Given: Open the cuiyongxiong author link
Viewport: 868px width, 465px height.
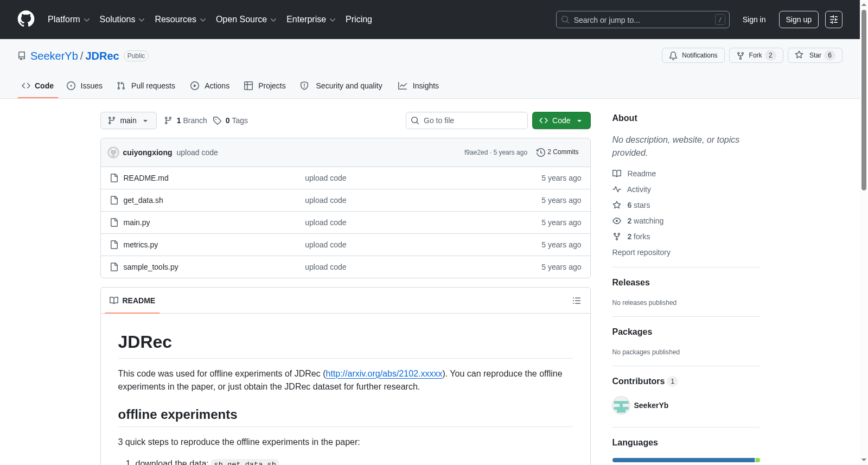Looking at the screenshot, I should 148,152.
